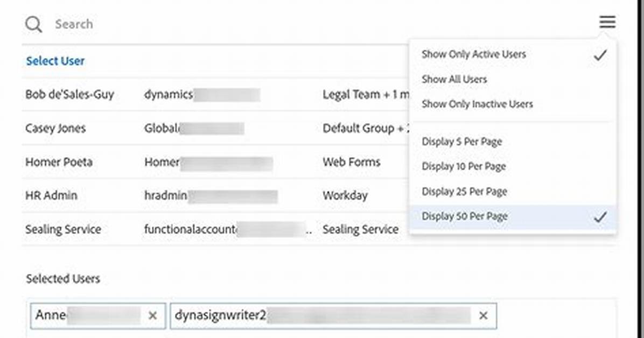Open the hamburger options menu
Viewport: 644px width, 338px height.
(607, 22)
